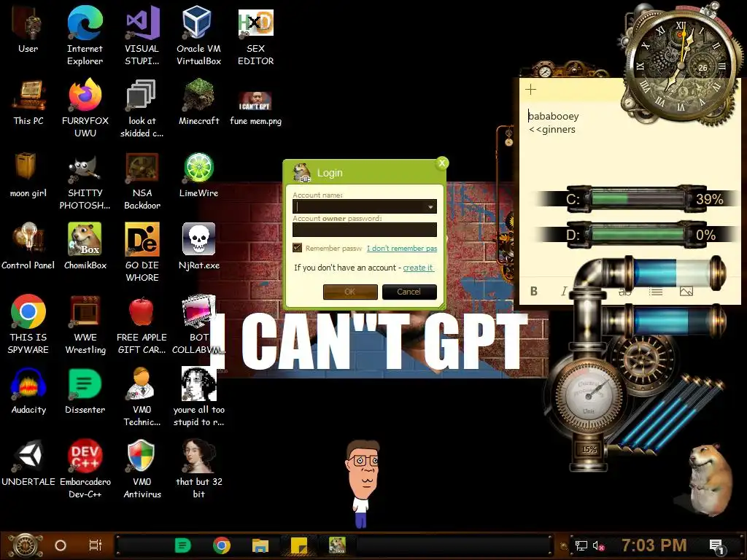Open the This PC desktop icon
This screenshot has width=747, height=560.
pos(28,102)
